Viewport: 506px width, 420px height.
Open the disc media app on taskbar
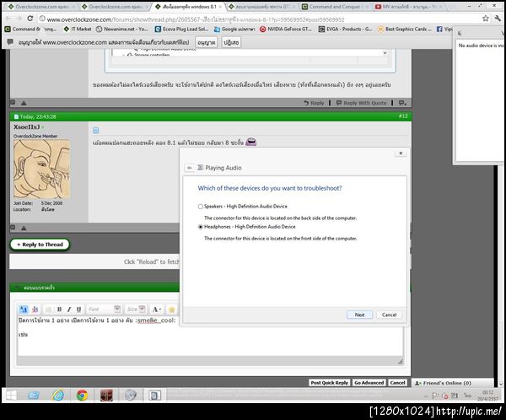131,396
